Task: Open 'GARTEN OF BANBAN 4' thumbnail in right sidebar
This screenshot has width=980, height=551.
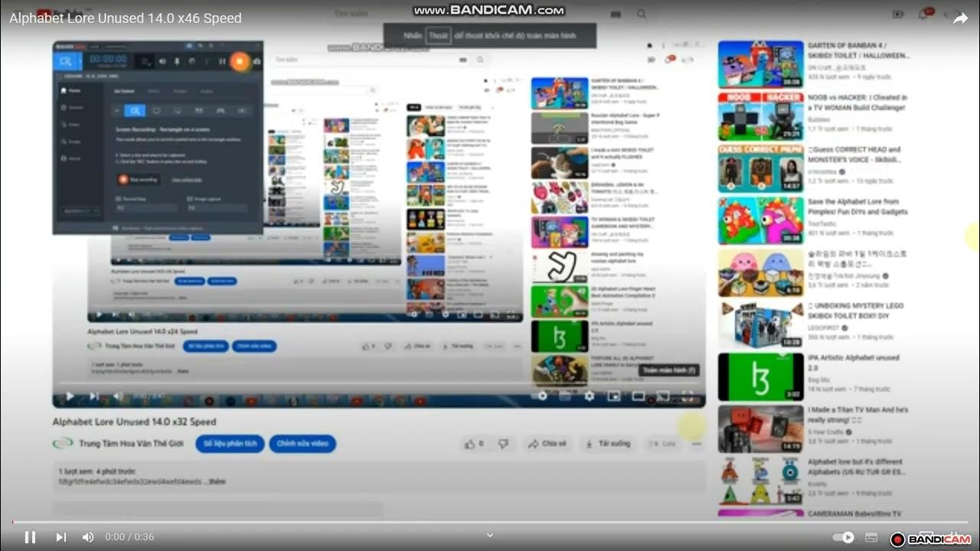Action: tap(761, 64)
